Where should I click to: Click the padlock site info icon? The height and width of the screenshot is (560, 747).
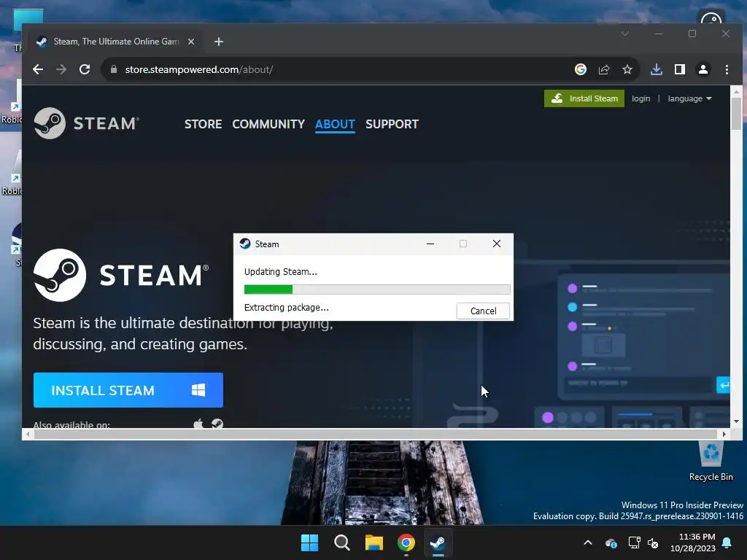pos(113,69)
